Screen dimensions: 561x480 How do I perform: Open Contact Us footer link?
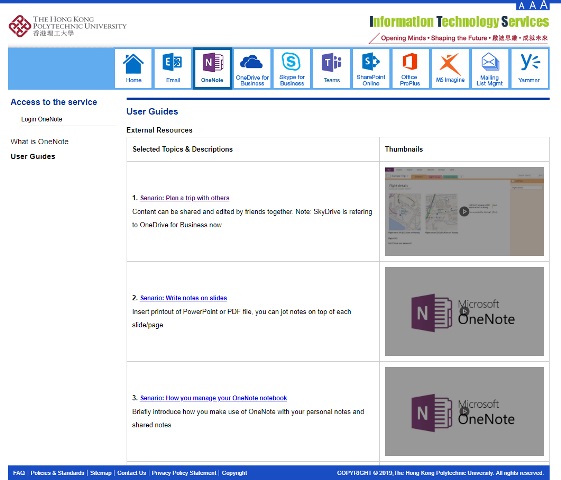[x=132, y=473]
